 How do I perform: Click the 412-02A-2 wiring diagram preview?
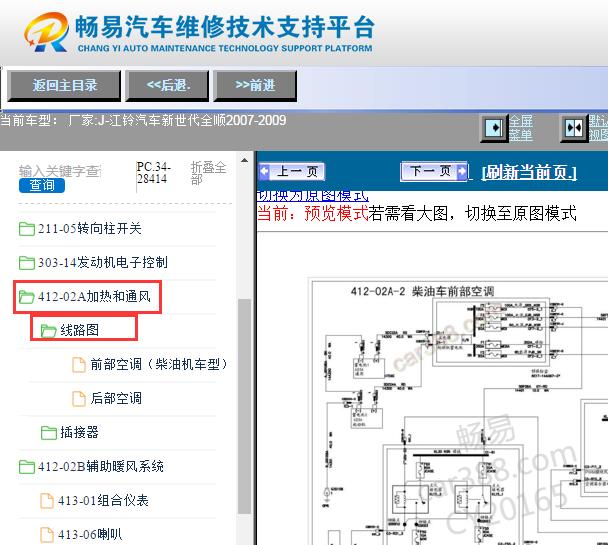point(458,411)
